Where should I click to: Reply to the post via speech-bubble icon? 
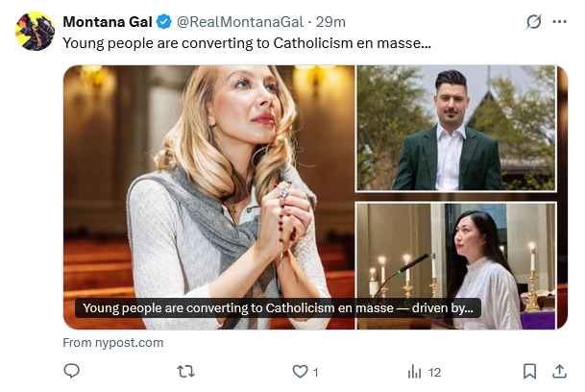click(72, 371)
